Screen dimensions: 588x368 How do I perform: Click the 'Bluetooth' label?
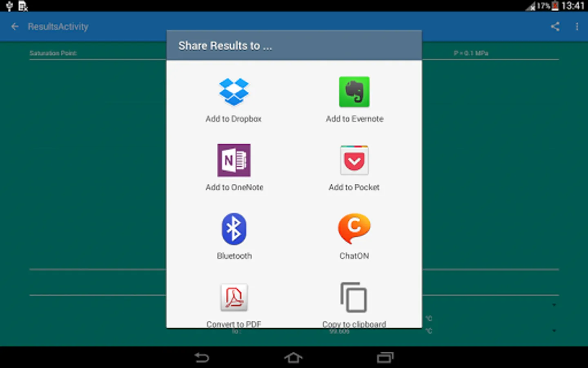[234, 256]
